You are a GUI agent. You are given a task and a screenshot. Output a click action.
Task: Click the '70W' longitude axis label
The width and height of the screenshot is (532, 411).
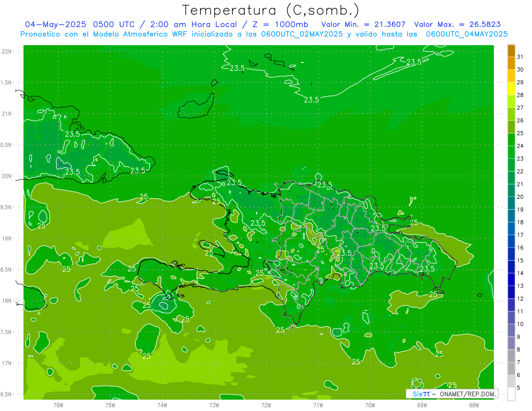click(x=370, y=405)
